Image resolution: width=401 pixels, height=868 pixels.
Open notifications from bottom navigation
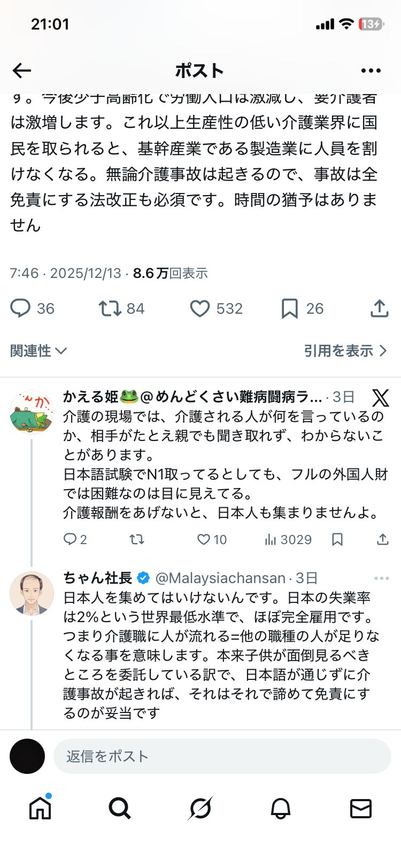coord(281,809)
